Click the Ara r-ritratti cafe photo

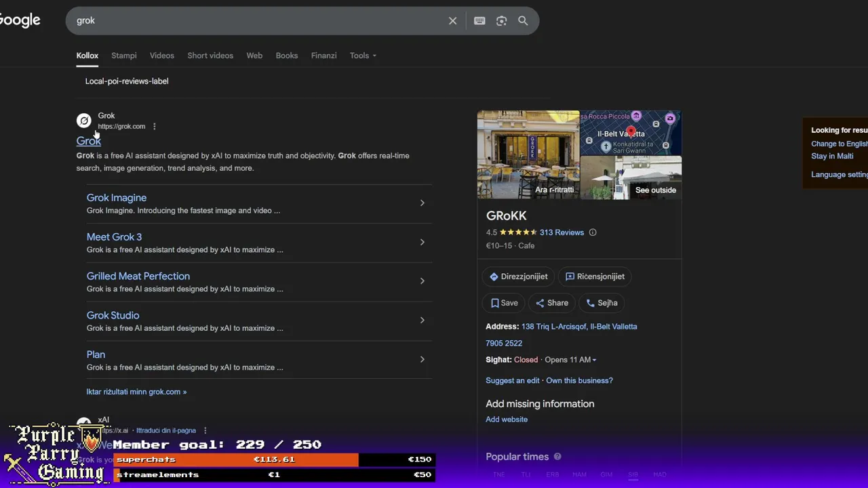[x=528, y=155]
